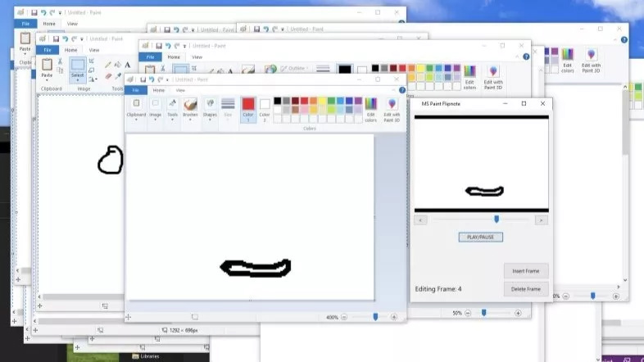Select the red Color 1 box
This screenshot has height=362, width=644.
pyautogui.click(x=248, y=109)
